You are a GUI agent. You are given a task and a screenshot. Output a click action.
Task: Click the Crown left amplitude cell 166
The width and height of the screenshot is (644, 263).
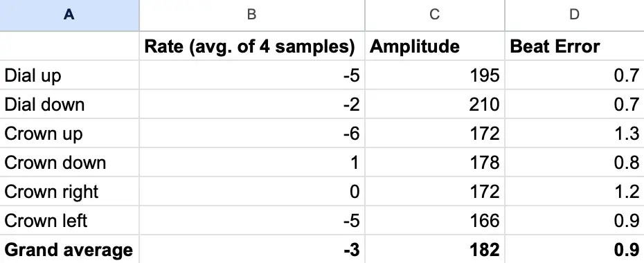click(435, 221)
